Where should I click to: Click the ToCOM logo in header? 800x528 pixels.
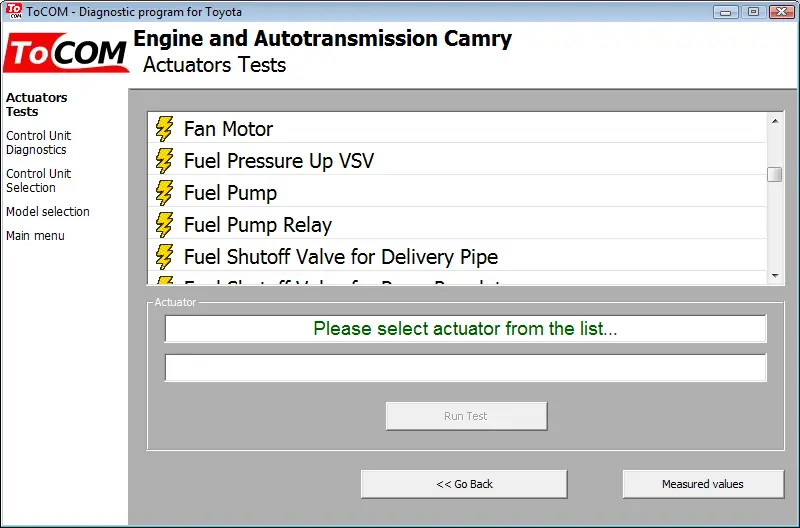click(x=66, y=53)
